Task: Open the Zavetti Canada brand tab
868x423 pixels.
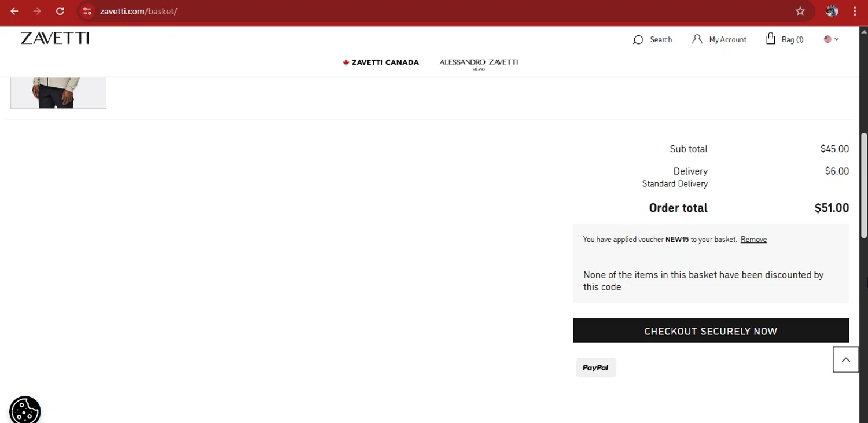Action: tap(381, 62)
